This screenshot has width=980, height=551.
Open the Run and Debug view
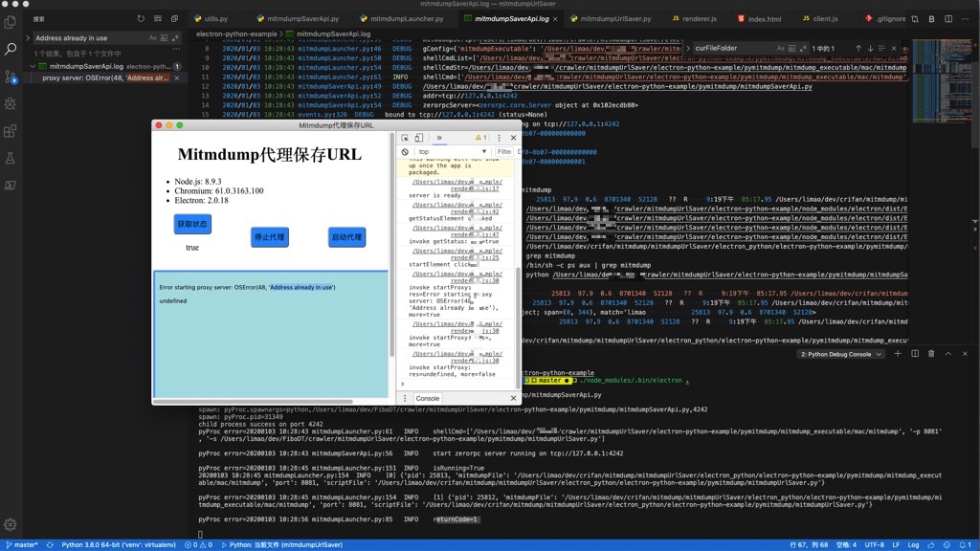click(x=11, y=103)
